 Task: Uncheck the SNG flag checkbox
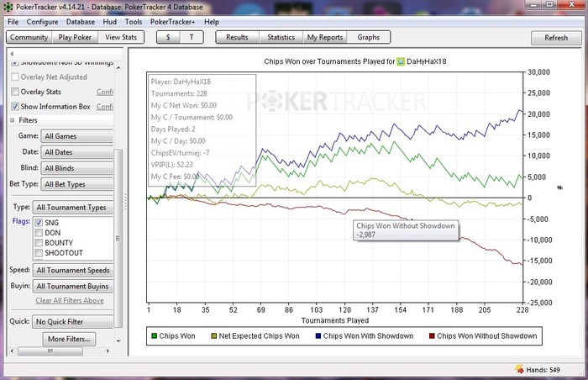click(39, 223)
